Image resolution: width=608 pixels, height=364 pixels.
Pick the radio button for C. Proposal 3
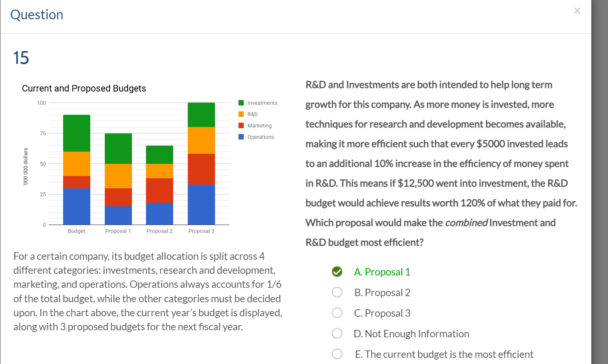tap(337, 313)
